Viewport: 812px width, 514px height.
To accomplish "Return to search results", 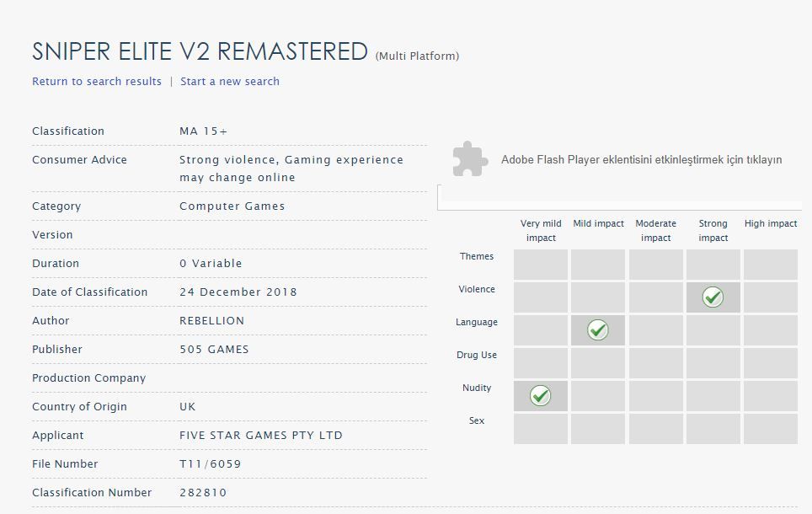I will (x=97, y=82).
